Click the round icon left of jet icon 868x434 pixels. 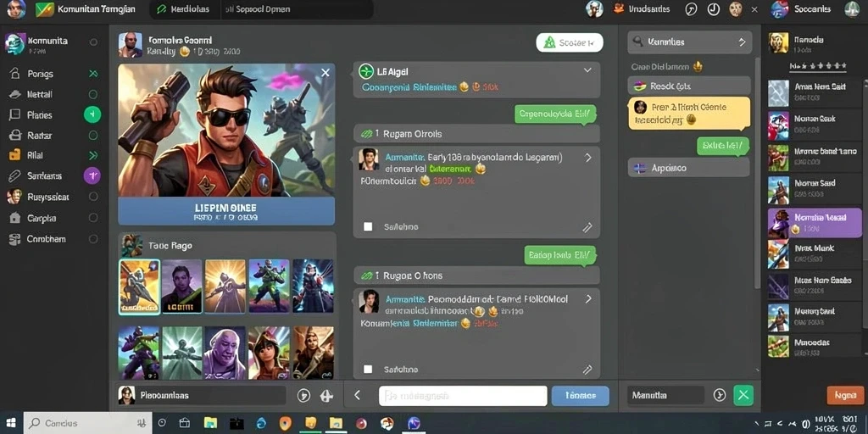pyautogui.click(x=303, y=395)
